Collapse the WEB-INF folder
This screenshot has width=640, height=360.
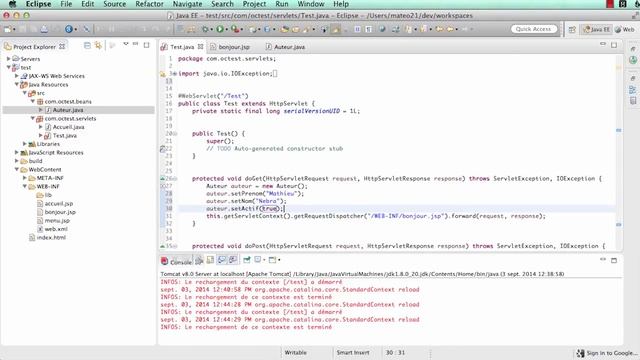pos(25,187)
